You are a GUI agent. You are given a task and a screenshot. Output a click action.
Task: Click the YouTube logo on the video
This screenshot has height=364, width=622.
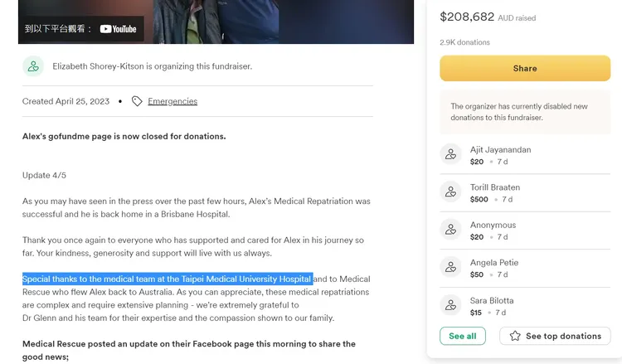point(119,28)
